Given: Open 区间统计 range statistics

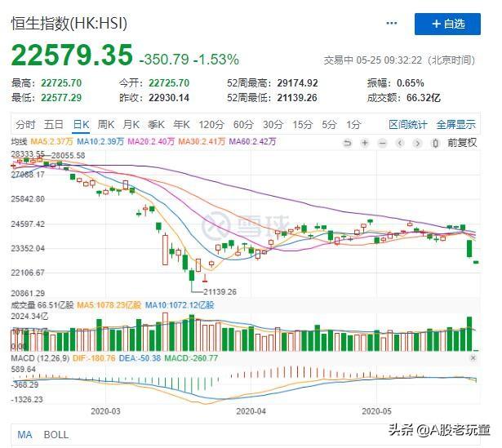Looking at the screenshot, I should coord(408,124).
